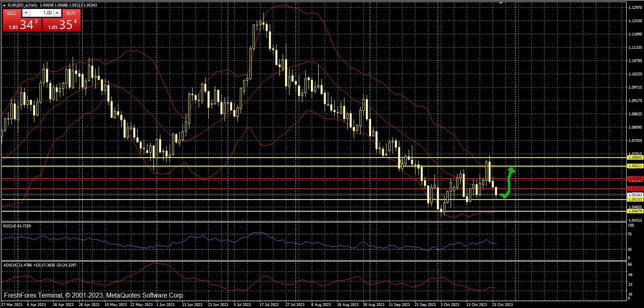Click the sell price 1.05 34 quote
The width and height of the screenshot is (644, 308).
[x=22, y=25]
